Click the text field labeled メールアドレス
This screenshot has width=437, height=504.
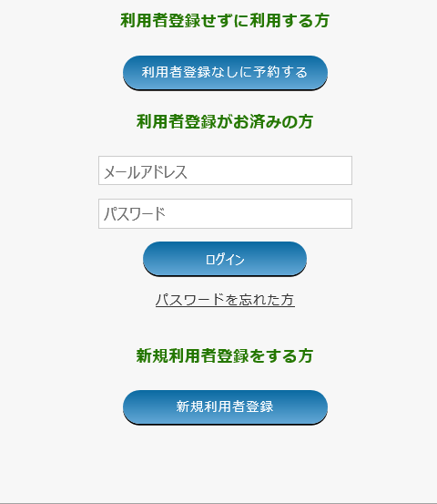pyautogui.click(x=225, y=170)
